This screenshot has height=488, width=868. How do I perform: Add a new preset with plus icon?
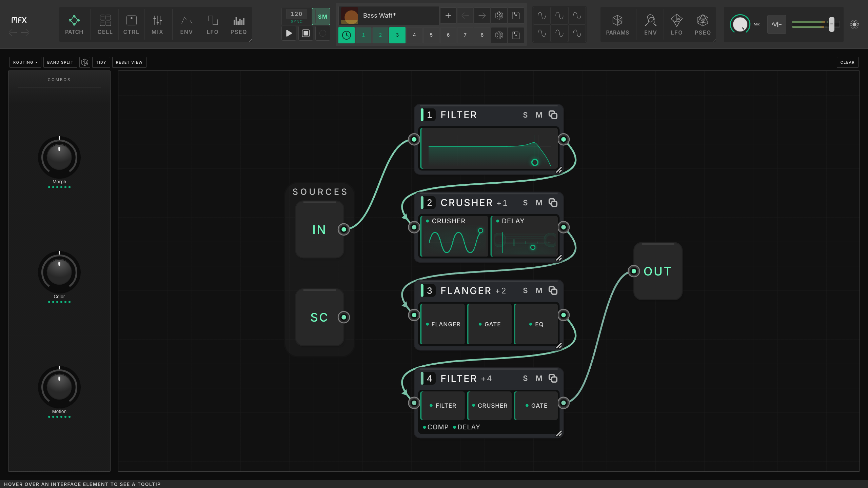pos(448,16)
